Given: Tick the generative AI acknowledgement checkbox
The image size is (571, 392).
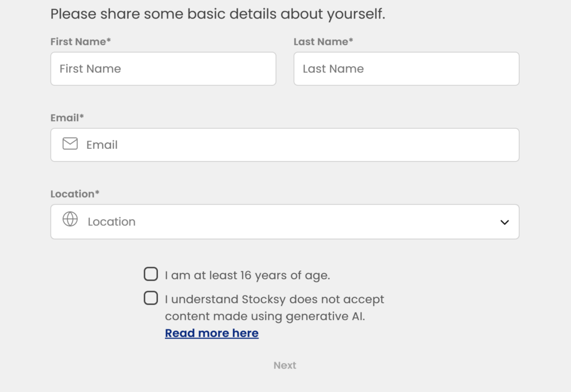Looking at the screenshot, I should 151,298.
